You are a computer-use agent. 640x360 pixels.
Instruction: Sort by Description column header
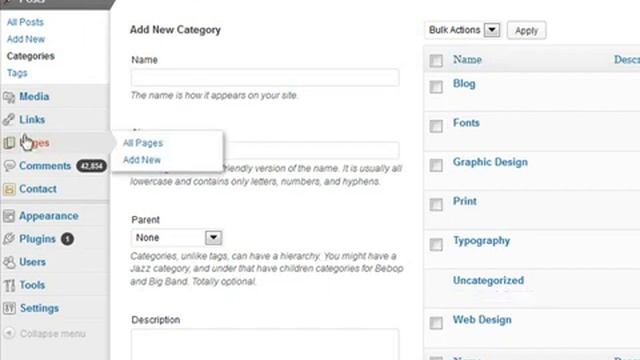[x=627, y=60]
